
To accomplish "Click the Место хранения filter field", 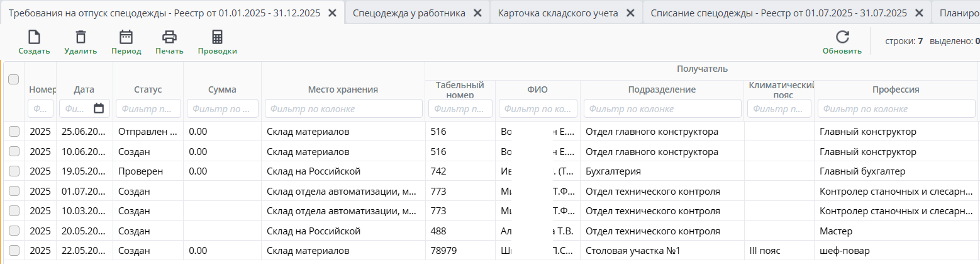I will click(343, 109).
